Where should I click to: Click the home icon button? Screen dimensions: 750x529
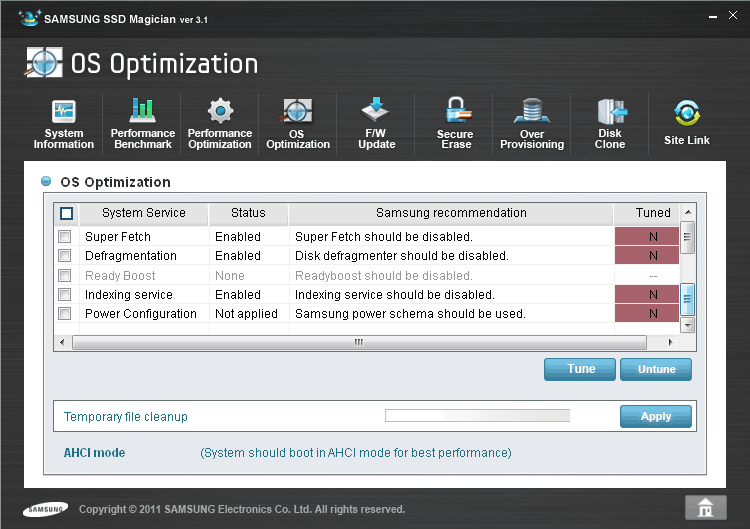(706, 507)
